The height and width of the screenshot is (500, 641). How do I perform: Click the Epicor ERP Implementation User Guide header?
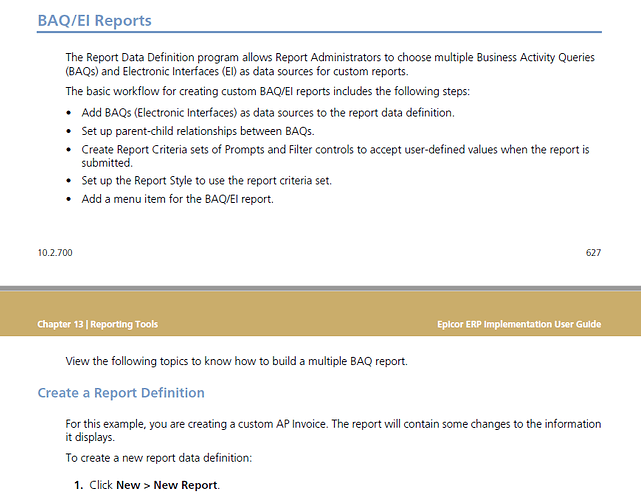coord(519,324)
